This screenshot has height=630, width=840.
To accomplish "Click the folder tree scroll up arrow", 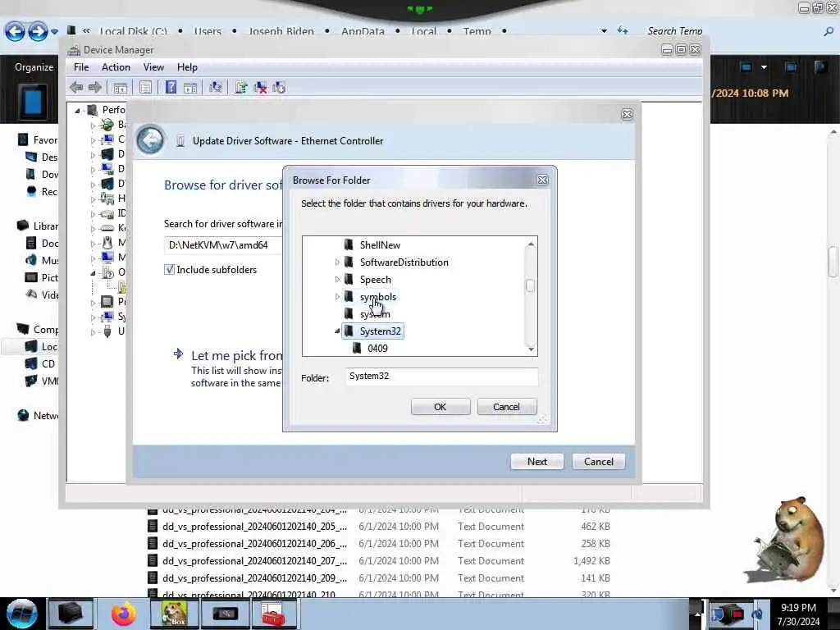I will pos(531,244).
